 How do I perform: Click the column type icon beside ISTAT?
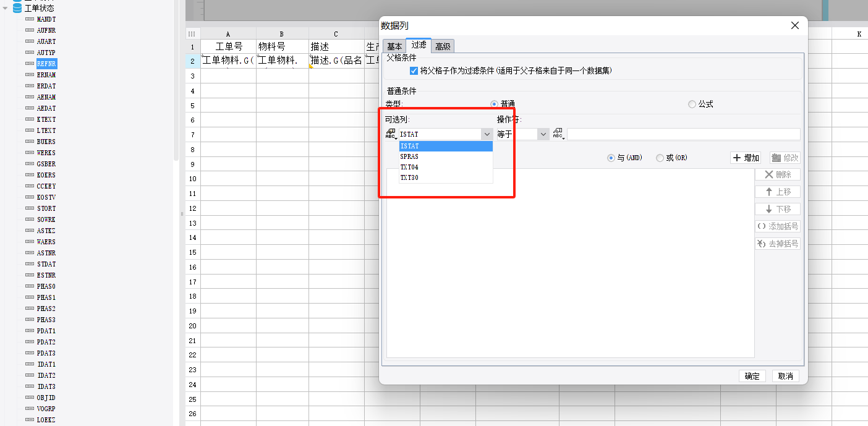pos(391,134)
